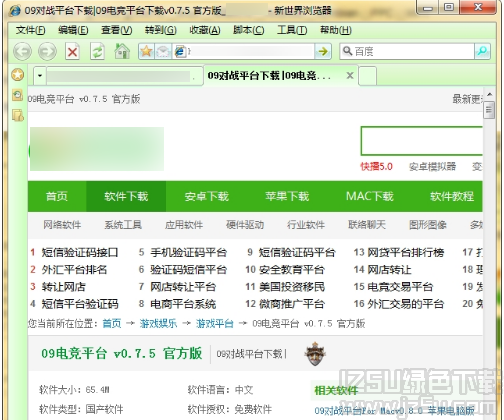Open the 网络软件 category
This screenshot has width=504, height=420.
62,225
